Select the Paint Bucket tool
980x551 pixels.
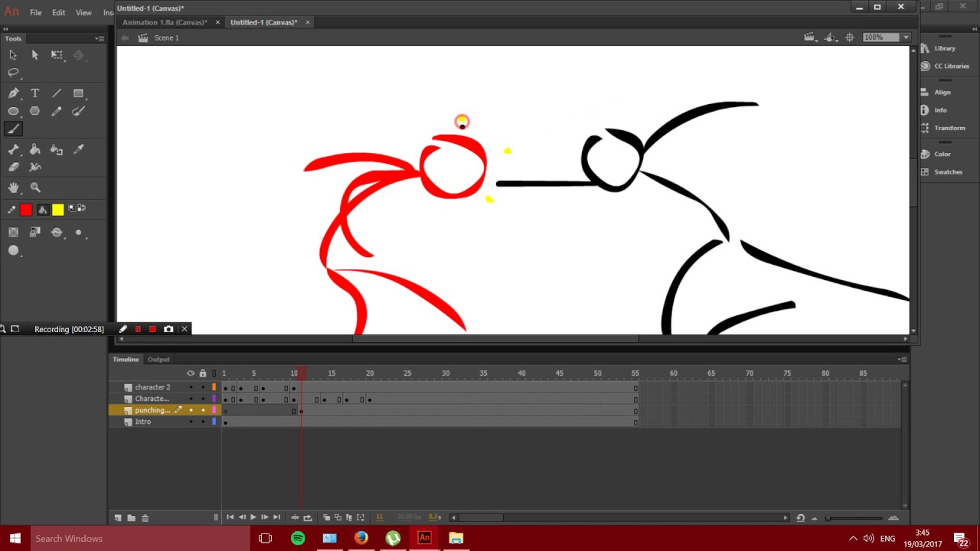point(34,150)
